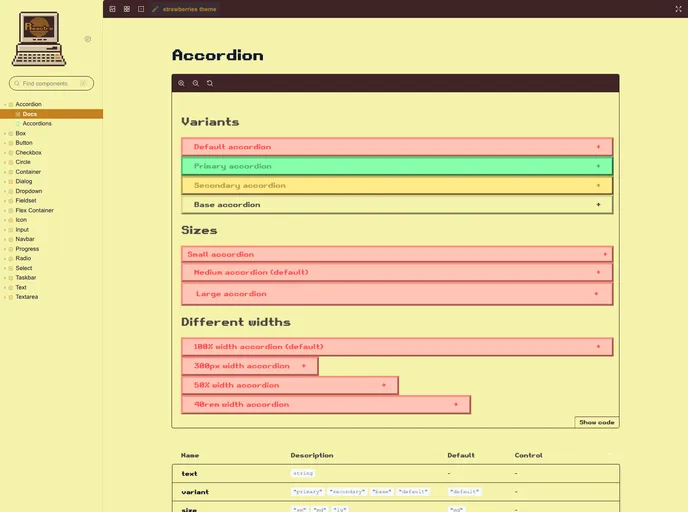This screenshot has height=512, width=688.
Task: Open the Container component in sidebar
Action: point(28,172)
